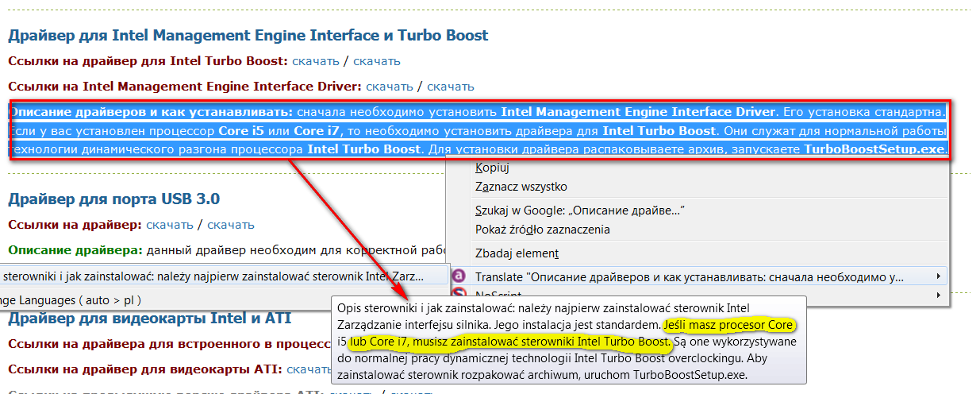Click translated text result in submenu
The image size is (980, 394).
coord(214,276)
